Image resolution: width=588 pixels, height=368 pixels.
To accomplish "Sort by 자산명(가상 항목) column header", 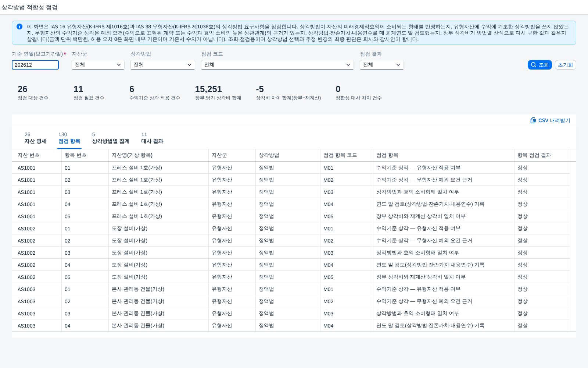I will (x=159, y=155).
